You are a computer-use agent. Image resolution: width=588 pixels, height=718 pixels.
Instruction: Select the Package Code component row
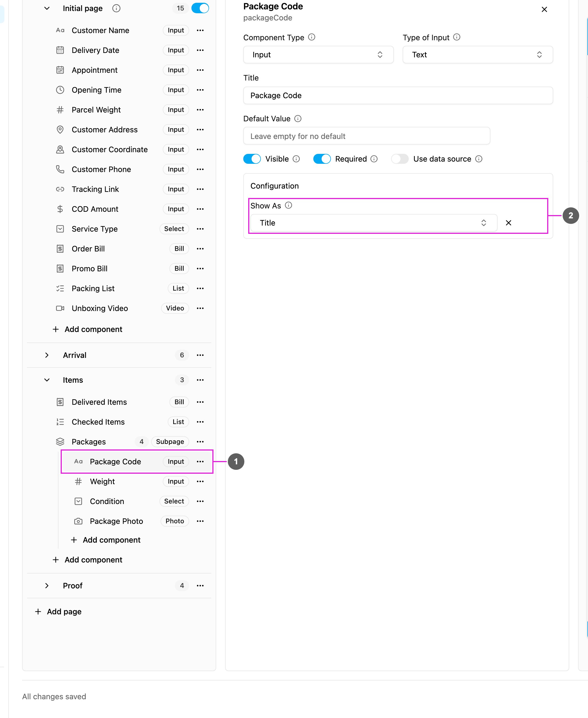pos(137,462)
